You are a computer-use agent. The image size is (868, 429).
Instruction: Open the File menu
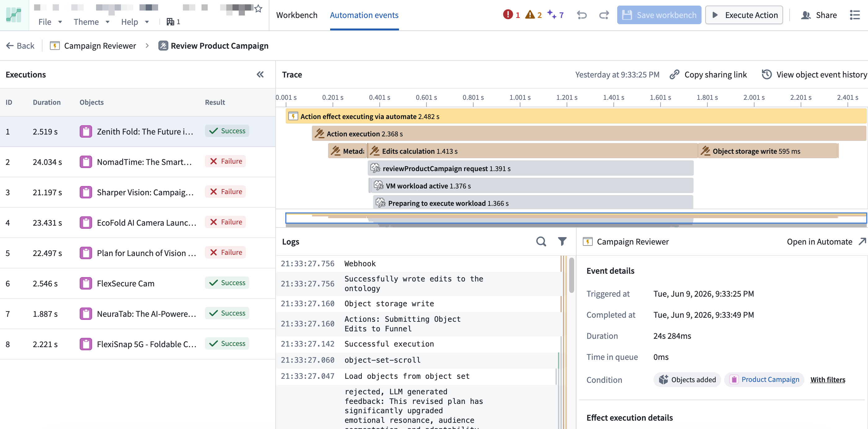50,22
